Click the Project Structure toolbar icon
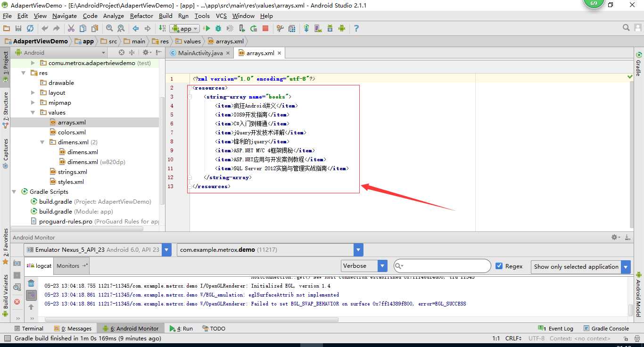Viewport: 644px width, 347px height. point(292,29)
